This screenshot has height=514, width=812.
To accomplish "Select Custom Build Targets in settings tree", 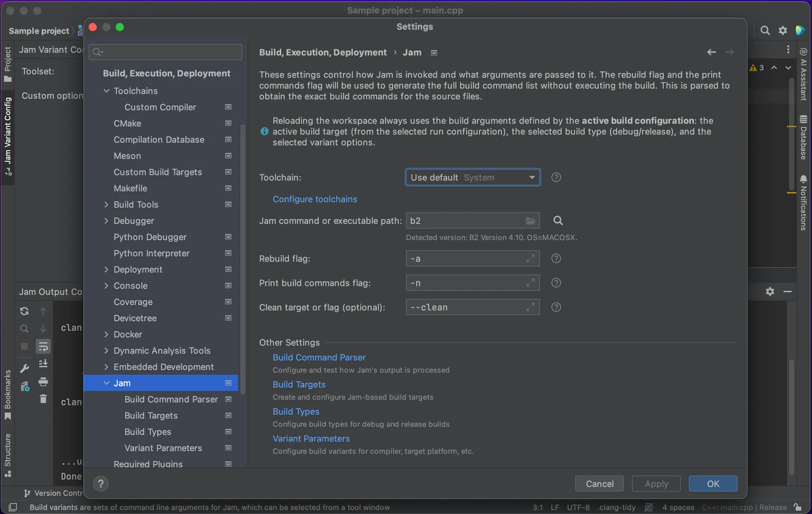I will [x=161, y=172].
